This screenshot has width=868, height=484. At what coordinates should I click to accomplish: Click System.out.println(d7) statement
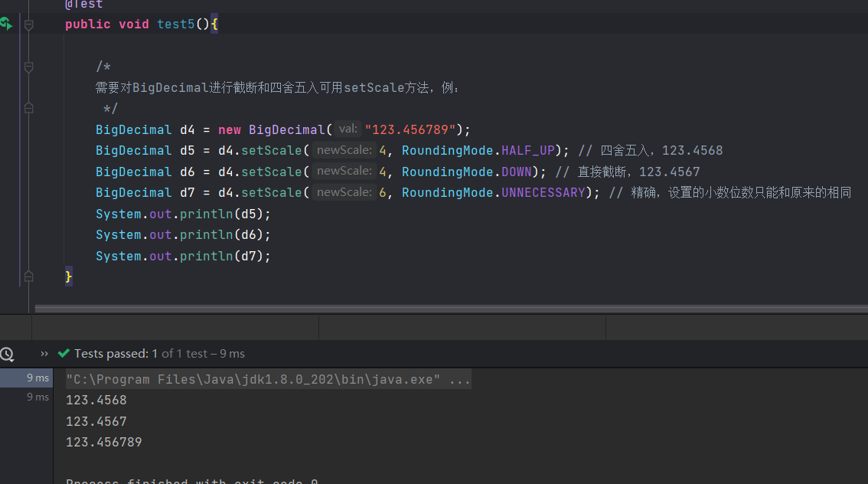(183, 256)
